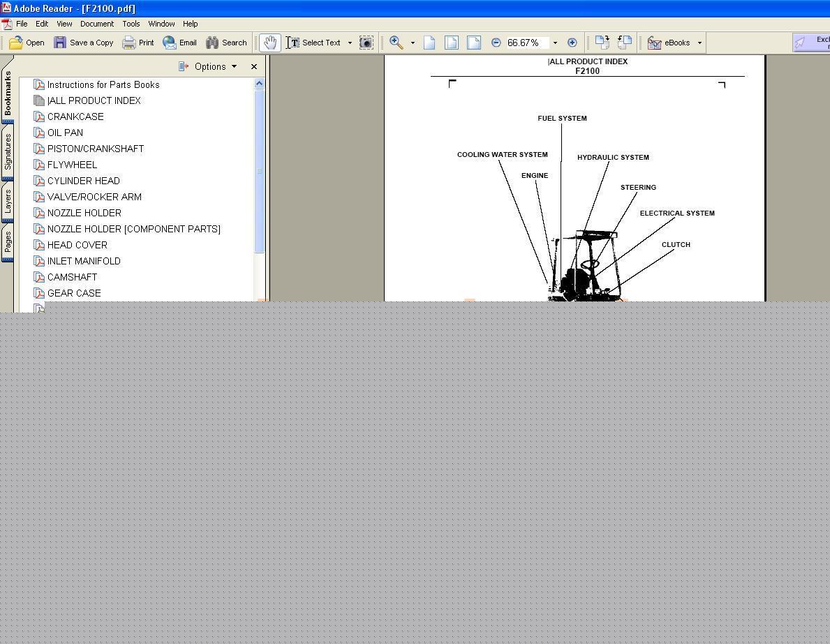Screen dimensions: 830x644
Task: Open the zoom percentage dropdown arrow
Action: coord(555,43)
